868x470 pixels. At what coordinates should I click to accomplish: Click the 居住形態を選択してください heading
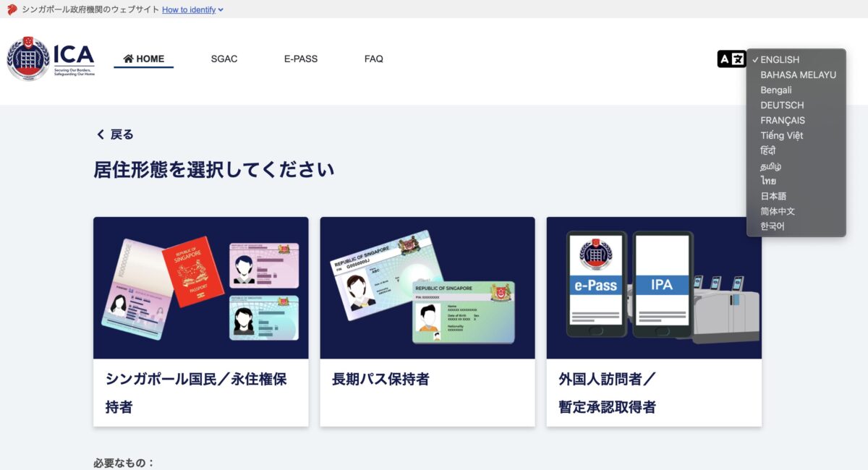click(x=214, y=170)
